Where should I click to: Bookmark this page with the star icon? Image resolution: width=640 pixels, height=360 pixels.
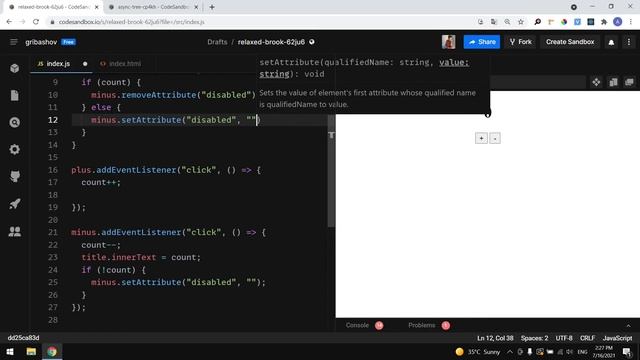pyautogui.click(x=521, y=22)
